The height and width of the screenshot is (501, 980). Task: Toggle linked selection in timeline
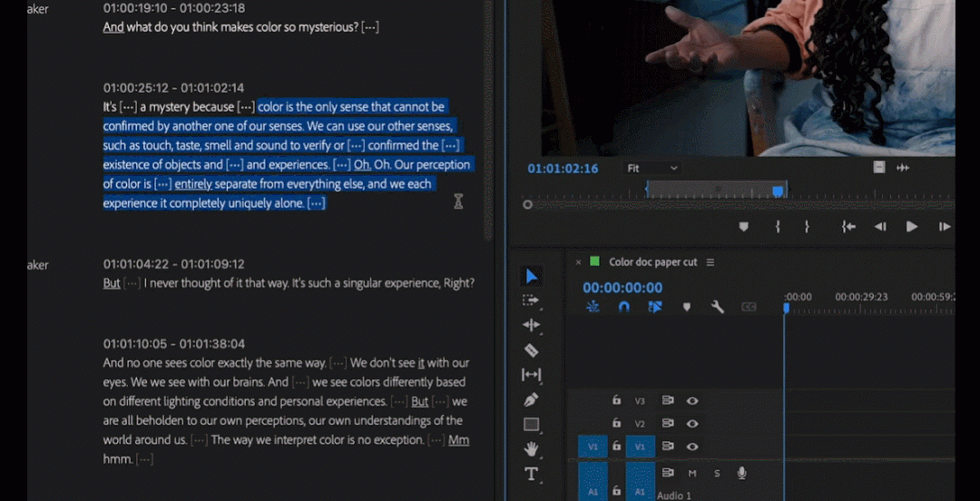(655, 307)
